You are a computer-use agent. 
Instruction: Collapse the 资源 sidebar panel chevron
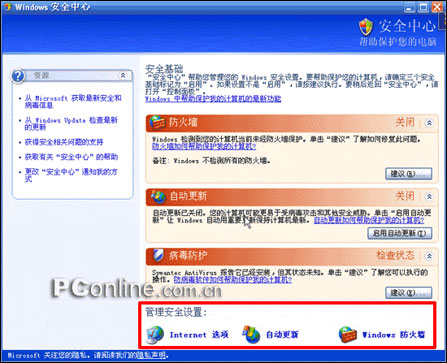123,76
